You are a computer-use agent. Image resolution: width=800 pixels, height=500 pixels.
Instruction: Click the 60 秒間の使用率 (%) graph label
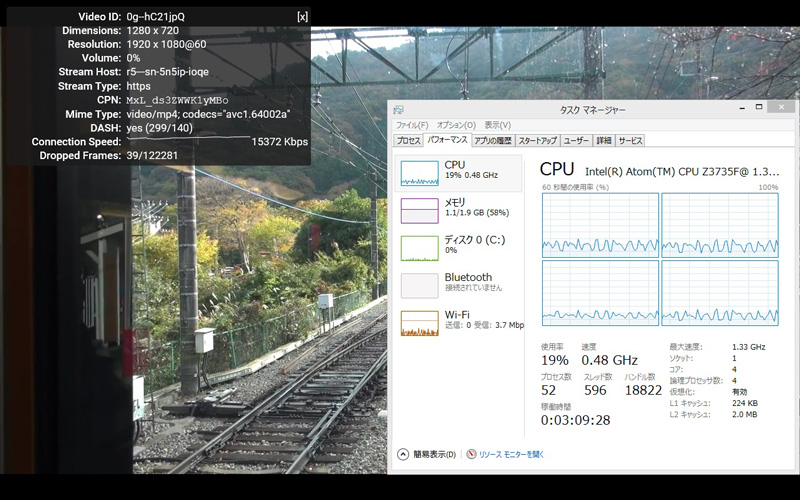pos(576,187)
